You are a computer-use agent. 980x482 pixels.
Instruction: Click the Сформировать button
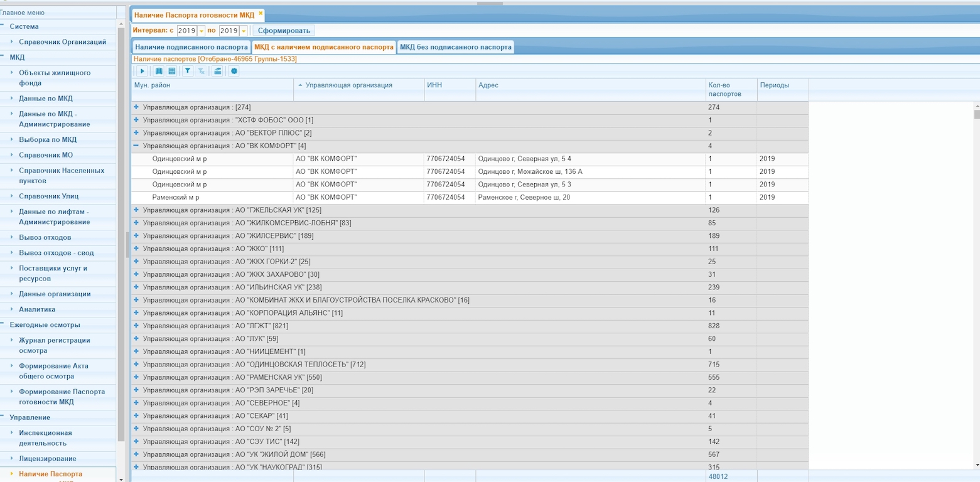click(x=284, y=31)
